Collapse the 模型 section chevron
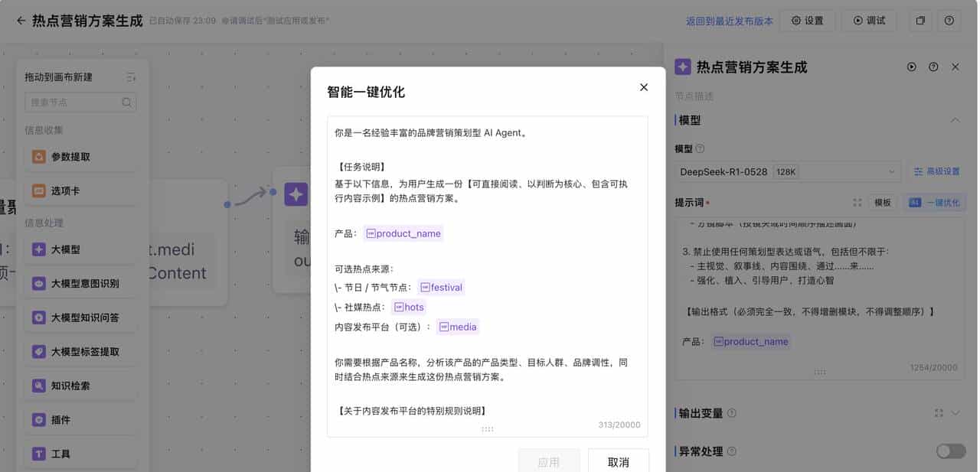 (955, 120)
